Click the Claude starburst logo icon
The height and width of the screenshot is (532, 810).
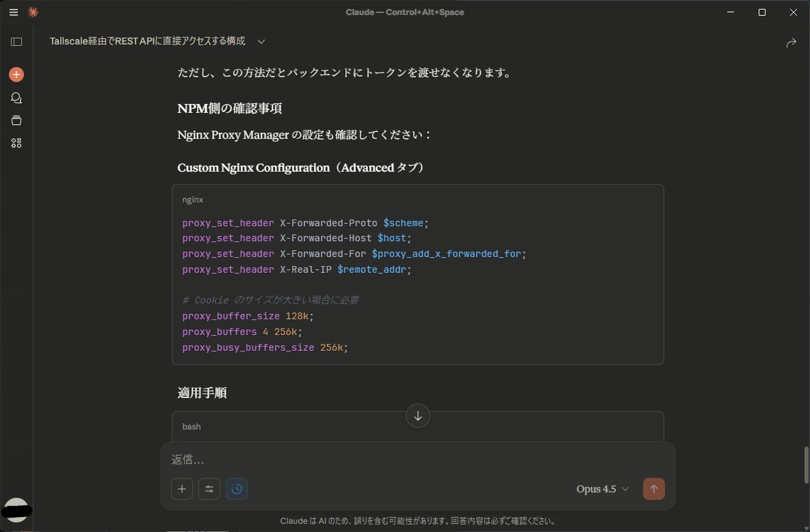33,12
